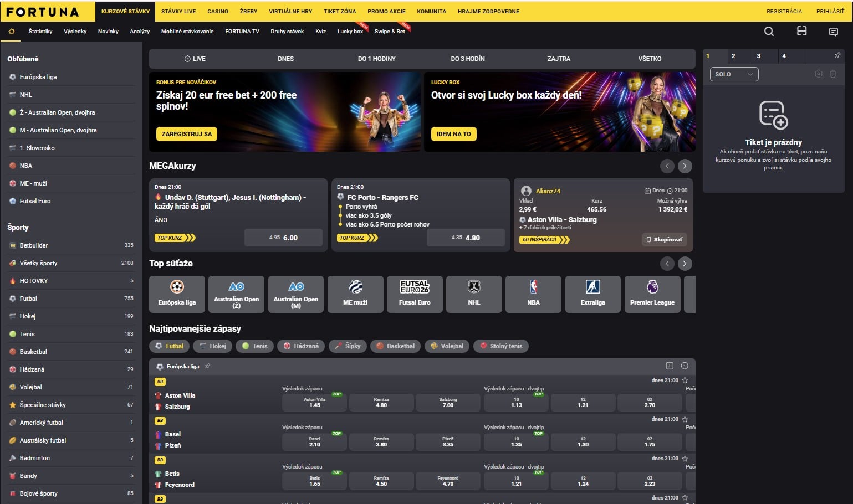The image size is (853, 504).
Task: Click info icon in Európska liga header
Action: [x=685, y=366]
